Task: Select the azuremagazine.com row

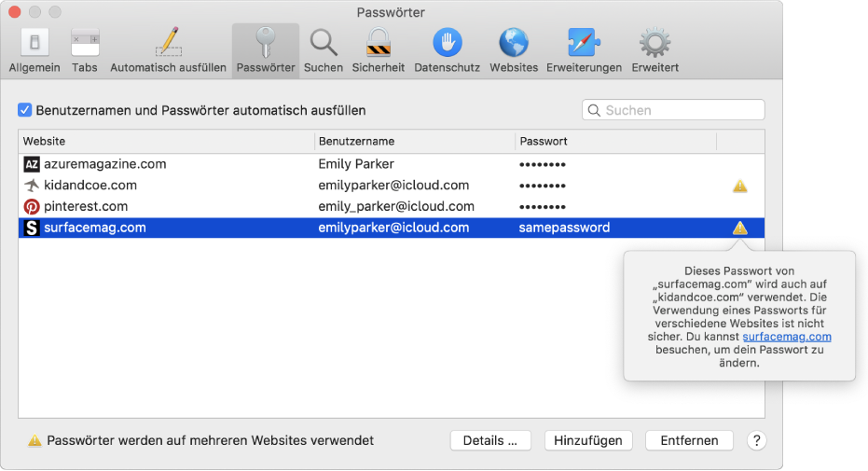Action: pyautogui.click(x=392, y=164)
